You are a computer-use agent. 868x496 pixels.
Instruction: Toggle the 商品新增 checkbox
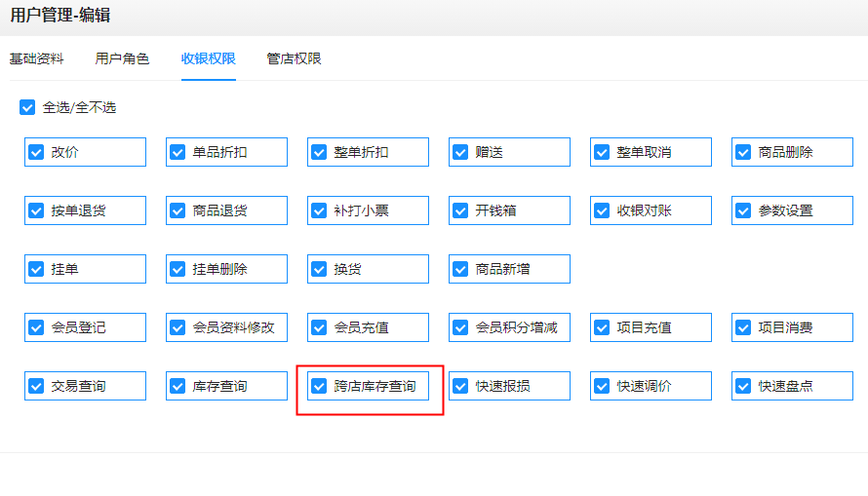tap(460, 269)
